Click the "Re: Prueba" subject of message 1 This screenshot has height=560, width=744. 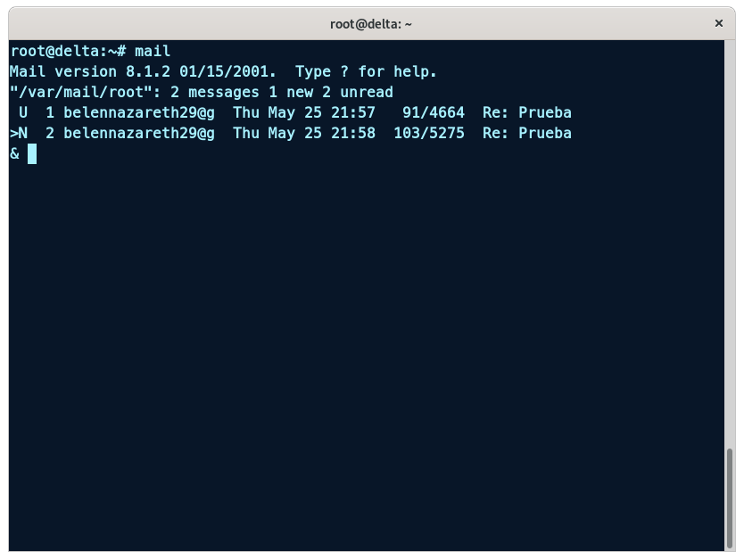[527, 112]
